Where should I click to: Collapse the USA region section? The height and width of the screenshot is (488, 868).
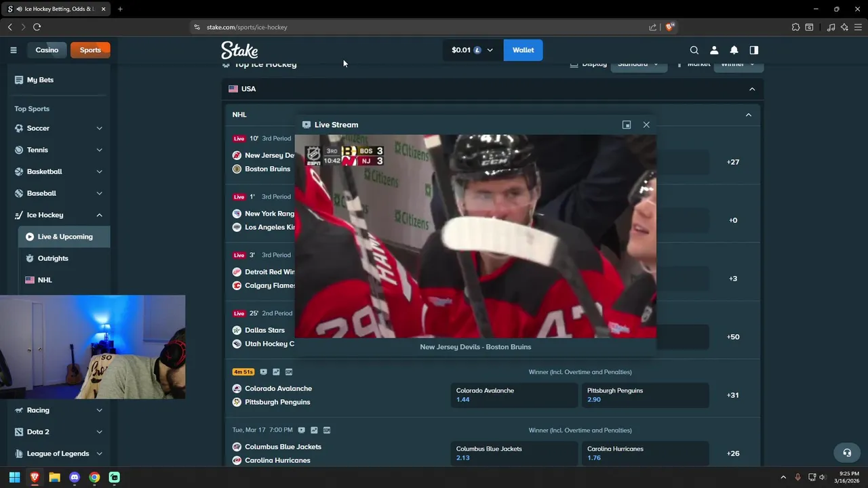[752, 89]
